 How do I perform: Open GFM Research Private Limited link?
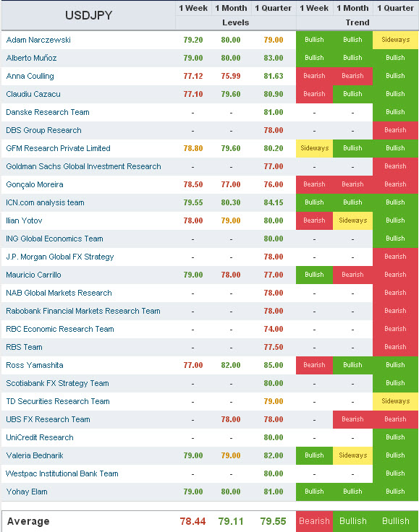(x=58, y=148)
